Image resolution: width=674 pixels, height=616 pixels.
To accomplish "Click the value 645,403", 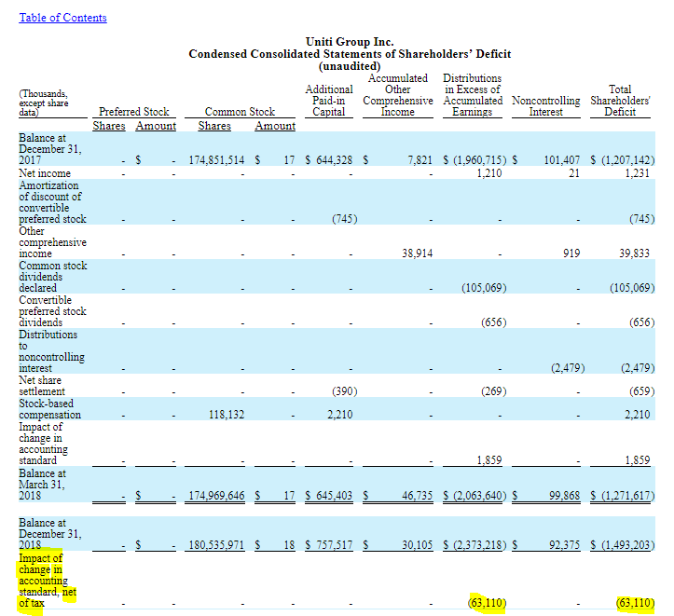I will coord(334,496).
